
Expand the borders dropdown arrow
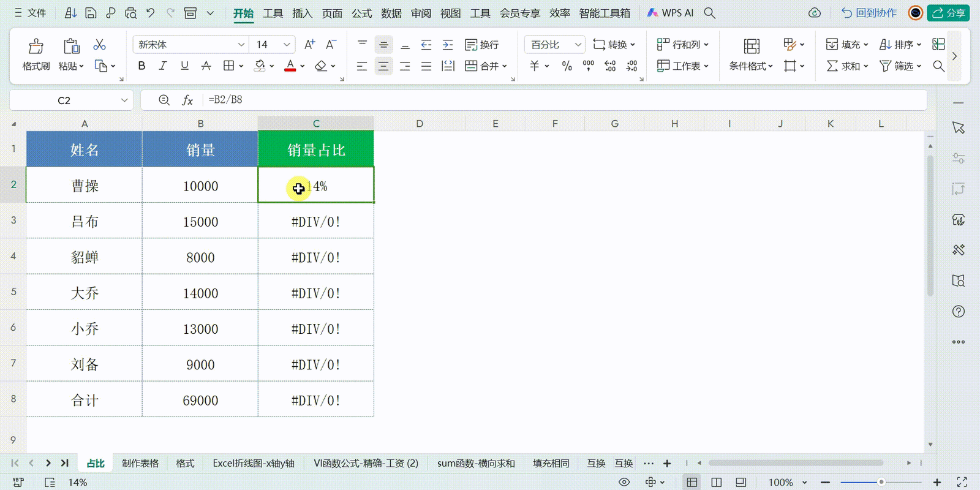tap(241, 66)
